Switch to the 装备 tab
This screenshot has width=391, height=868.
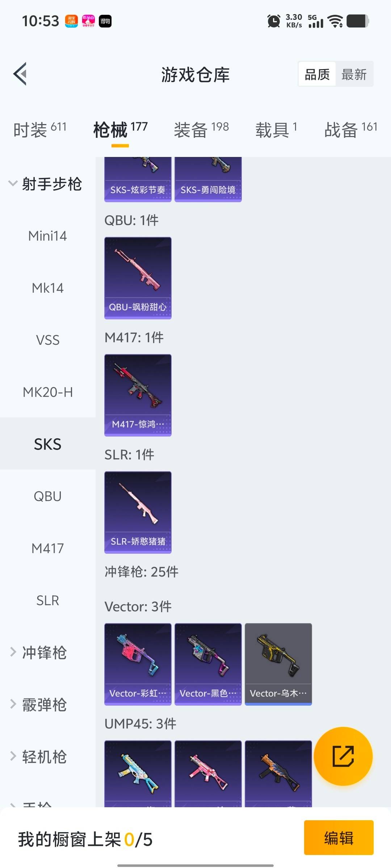[x=201, y=129]
